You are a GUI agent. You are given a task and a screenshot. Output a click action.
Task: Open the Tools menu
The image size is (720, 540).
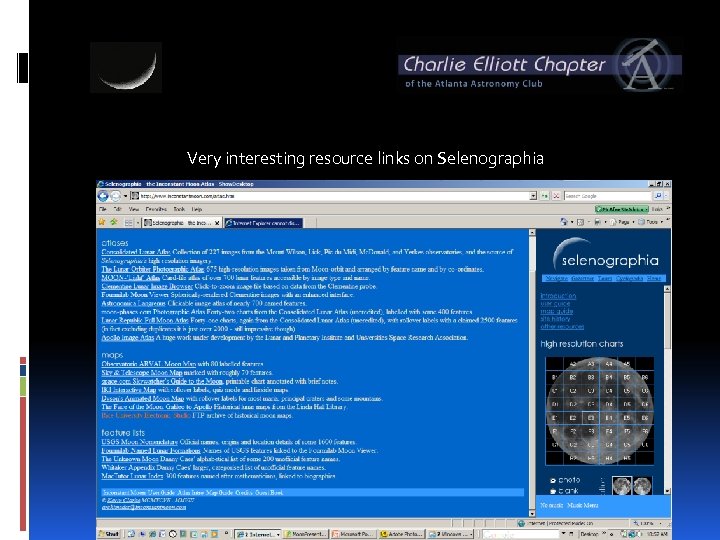click(x=179, y=209)
